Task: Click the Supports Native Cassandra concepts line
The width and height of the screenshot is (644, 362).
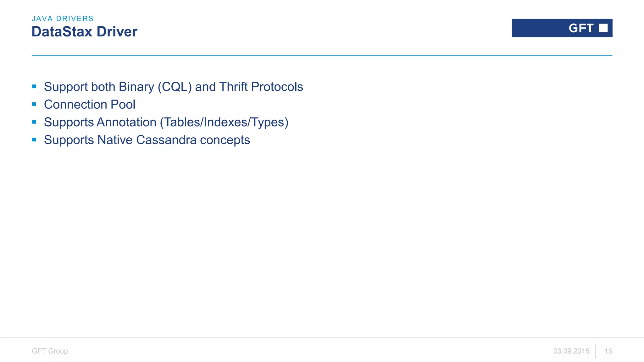Action: coord(147,140)
